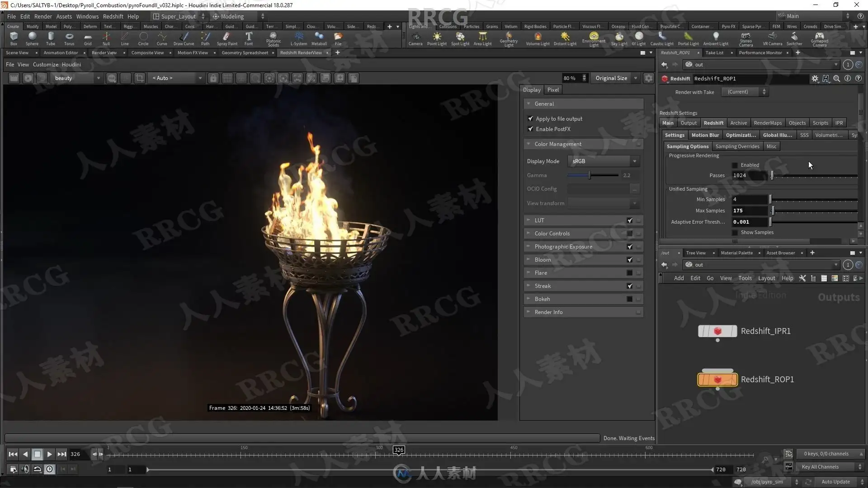Image resolution: width=868 pixels, height=488 pixels.
Task: Click Auto Update button in status bar
Action: point(835,482)
